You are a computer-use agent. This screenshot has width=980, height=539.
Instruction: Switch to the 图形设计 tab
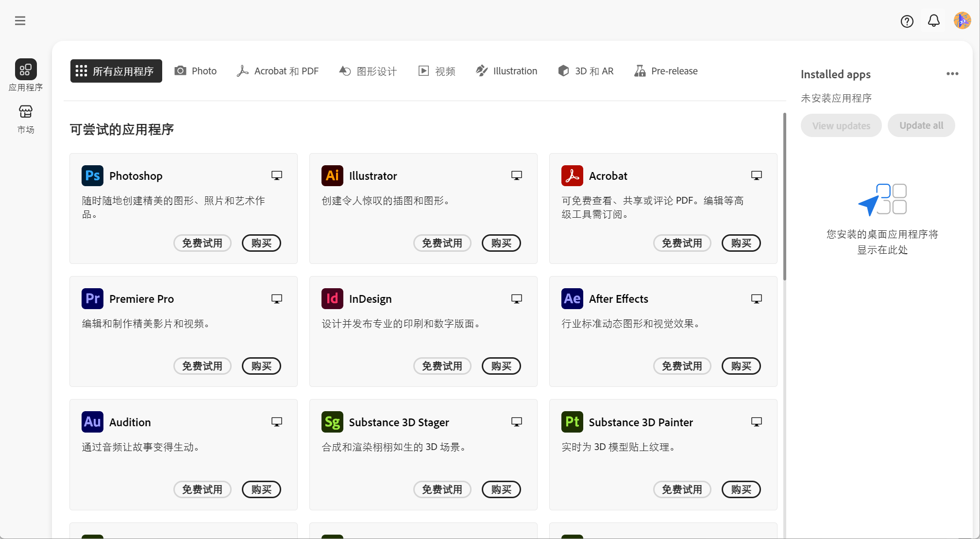point(368,71)
